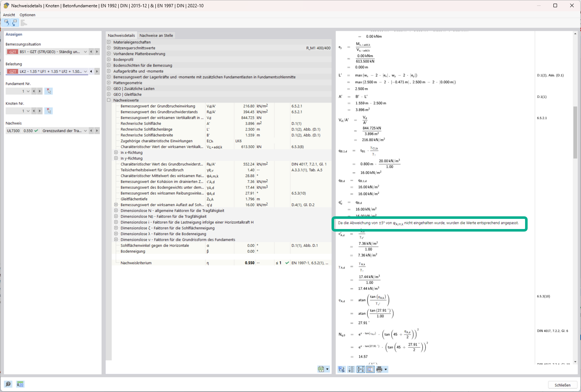Viewport: 581px width, 392px height.
Task: Collapse the Nachweiswerte section
Action: [x=109, y=100]
